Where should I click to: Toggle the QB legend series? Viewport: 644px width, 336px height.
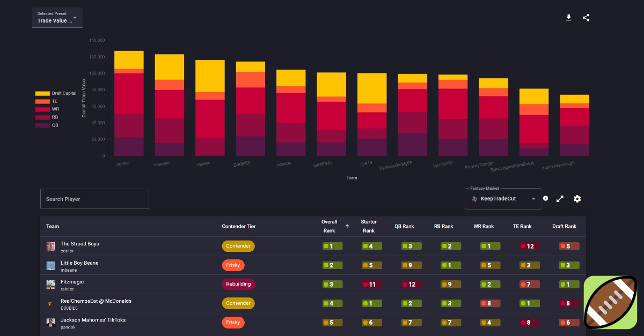(47, 125)
